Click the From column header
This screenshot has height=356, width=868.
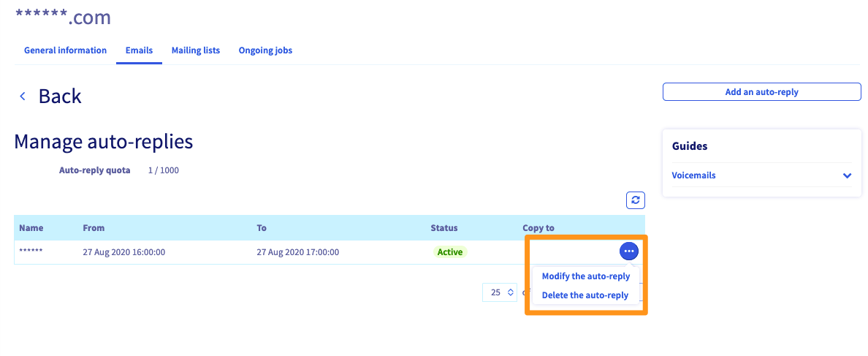[94, 228]
